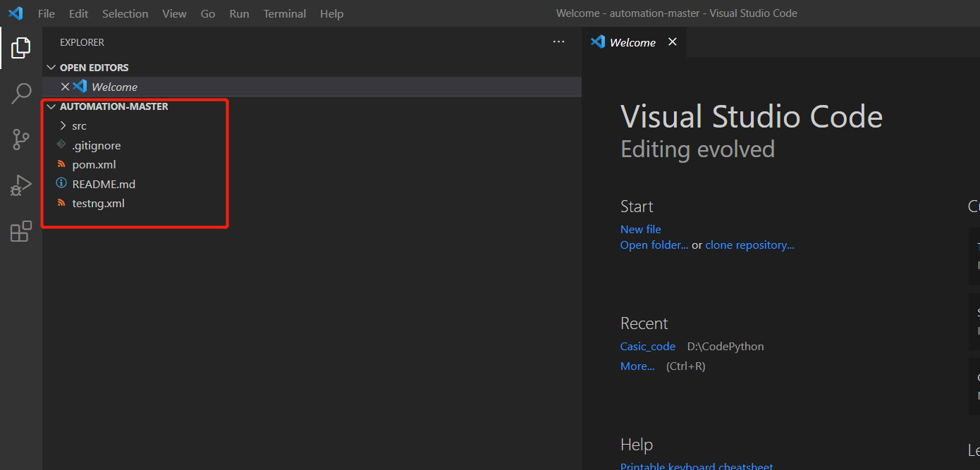The height and width of the screenshot is (470, 980).
Task: Open the File menu
Action: tap(46, 13)
